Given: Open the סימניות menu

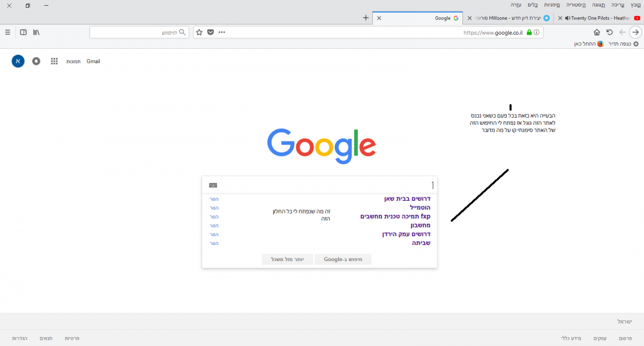Looking at the screenshot, I should (x=552, y=5).
